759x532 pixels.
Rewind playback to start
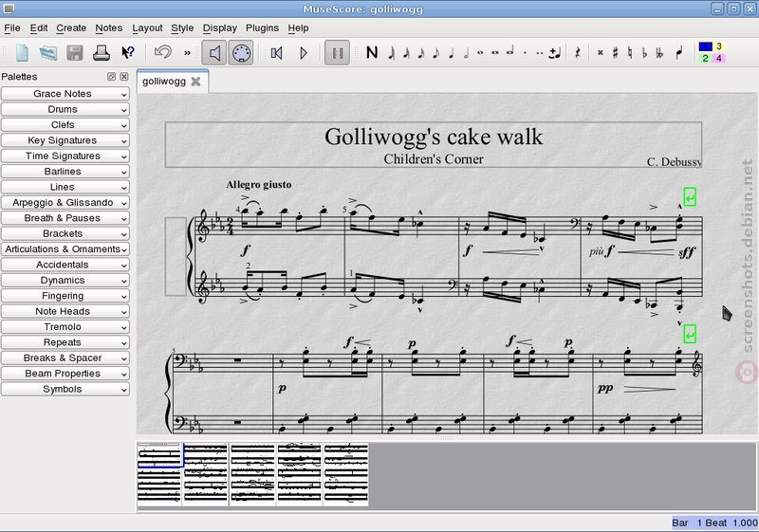(x=276, y=53)
